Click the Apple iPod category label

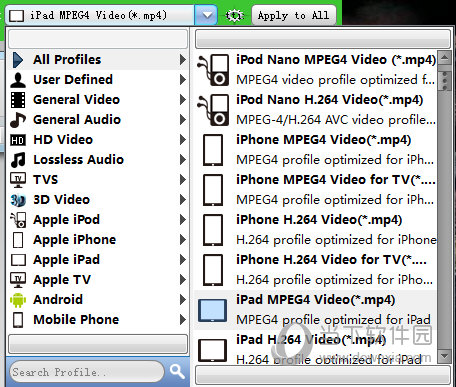point(66,220)
